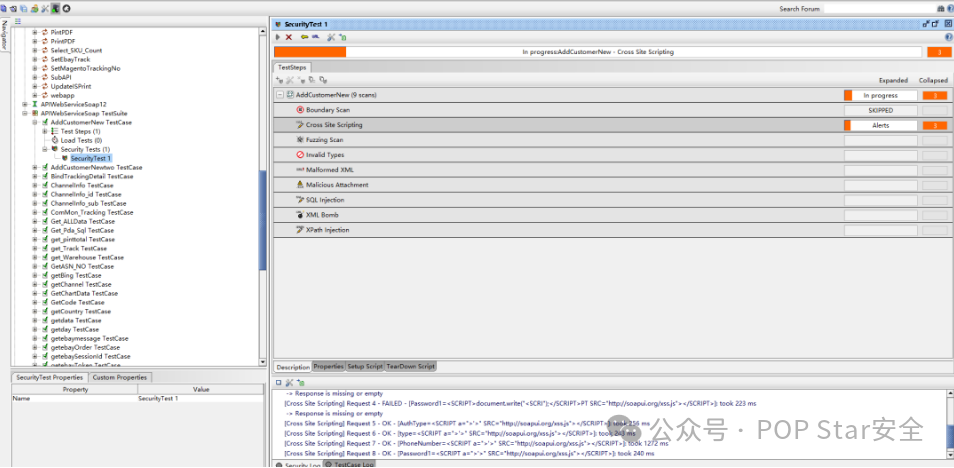Click the Invalid Types scan icon
This screenshot has height=468, width=954.
pyautogui.click(x=299, y=155)
